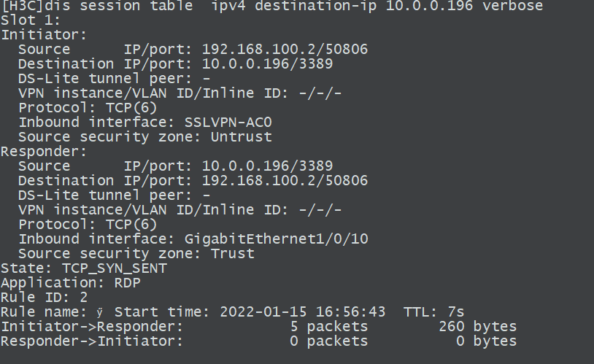Image resolution: width=594 pixels, height=364 pixels.
Task: Click the Responder source address 10.0.0.196/3389
Action: pos(267,166)
